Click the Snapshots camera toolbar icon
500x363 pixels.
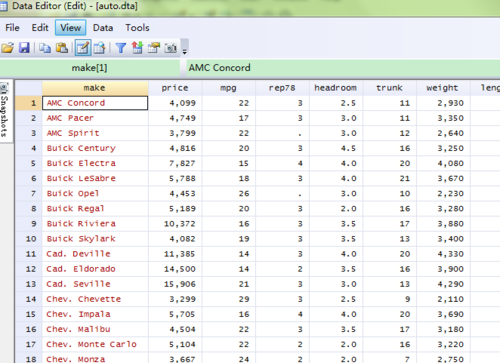[x=171, y=48]
